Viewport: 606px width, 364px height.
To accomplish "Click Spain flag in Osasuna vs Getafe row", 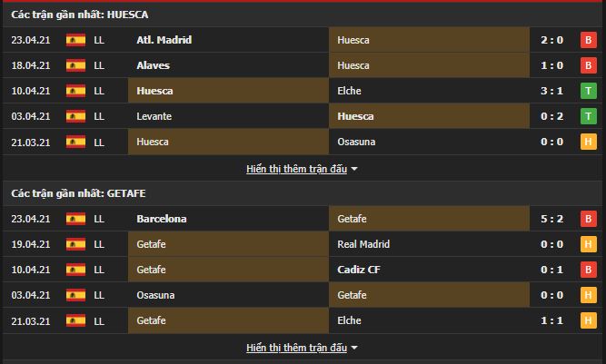I will coord(75,295).
